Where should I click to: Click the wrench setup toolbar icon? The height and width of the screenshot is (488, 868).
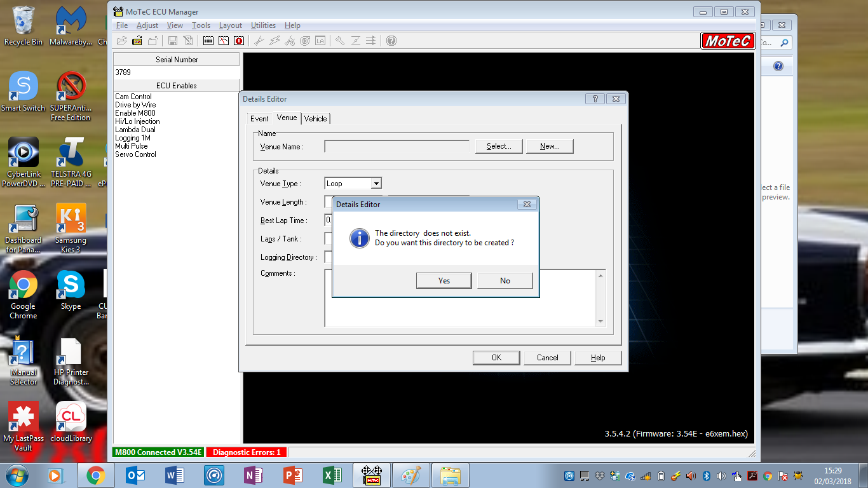[x=340, y=41]
